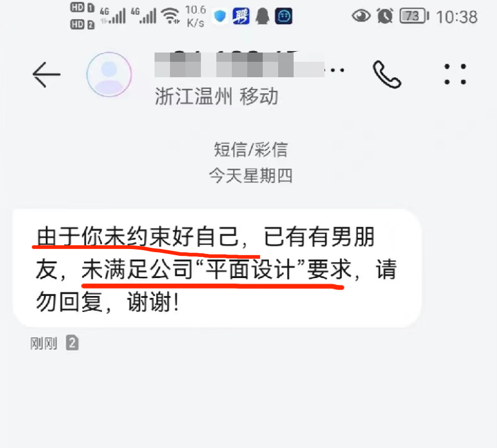The height and width of the screenshot is (448, 497).
Task: Tap the 浙江温州 移动 location label
Action: [217, 96]
